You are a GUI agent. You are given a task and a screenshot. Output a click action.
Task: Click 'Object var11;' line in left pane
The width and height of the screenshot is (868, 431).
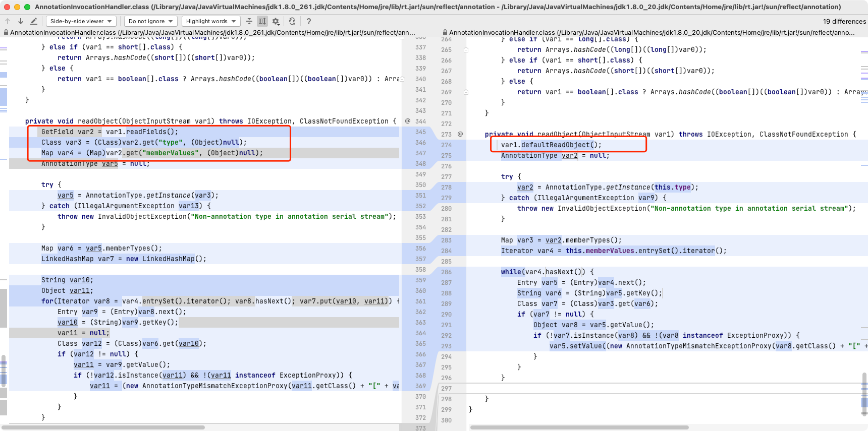[x=67, y=290]
